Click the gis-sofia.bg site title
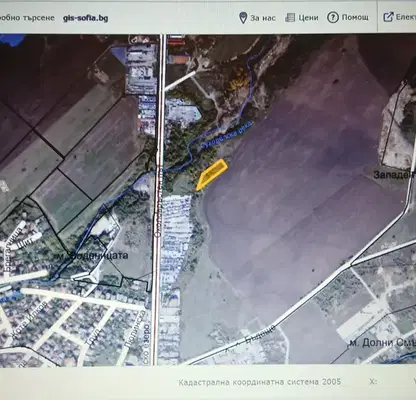The width and height of the screenshot is (416, 400). (85, 18)
